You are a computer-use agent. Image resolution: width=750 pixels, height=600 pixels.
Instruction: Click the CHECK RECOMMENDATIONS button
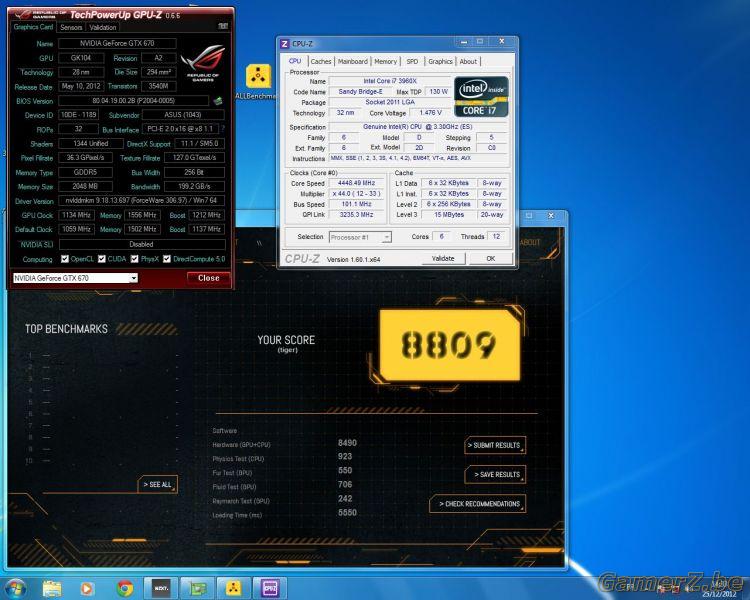[477, 503]
